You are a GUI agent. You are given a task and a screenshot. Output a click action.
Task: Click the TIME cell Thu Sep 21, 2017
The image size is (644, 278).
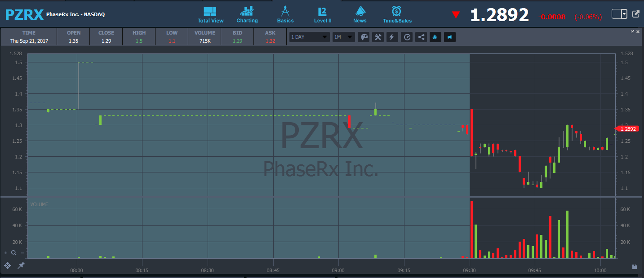[x=29, y=37]
